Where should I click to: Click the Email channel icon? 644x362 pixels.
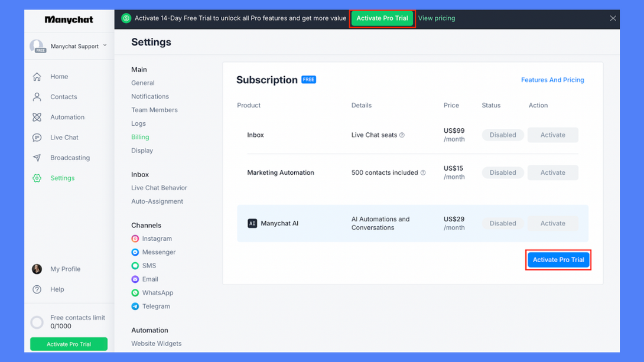[135, 279]
